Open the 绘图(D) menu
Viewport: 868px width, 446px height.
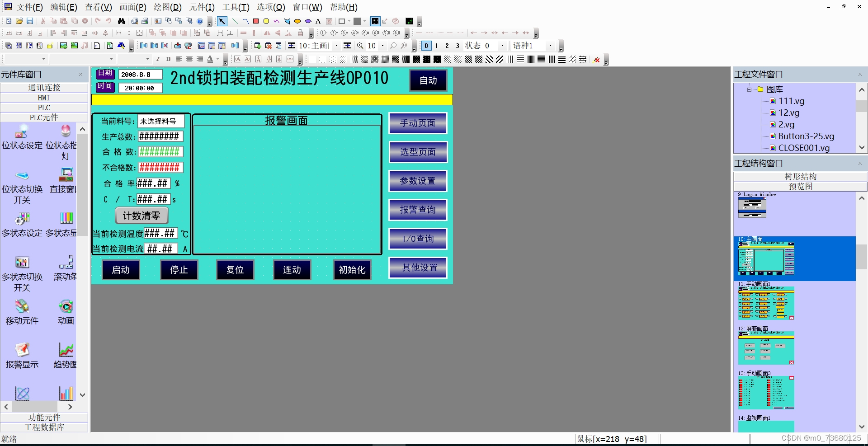(168, 7)
